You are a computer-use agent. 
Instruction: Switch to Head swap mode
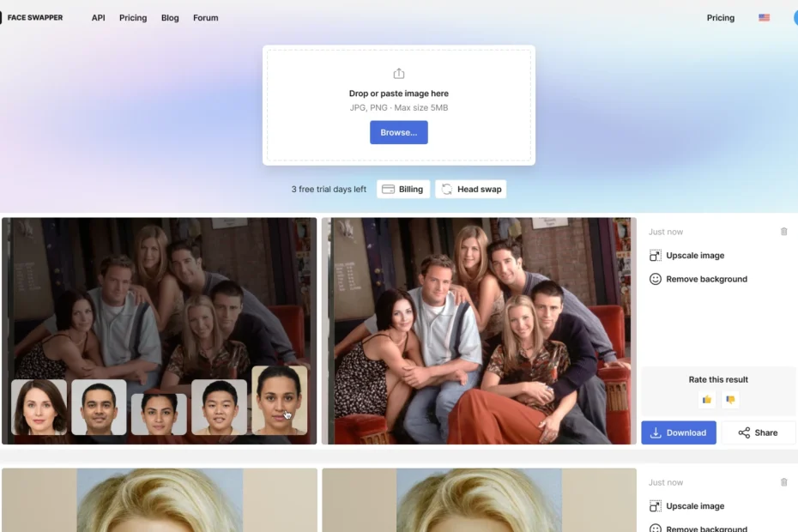tap(471, 189)
